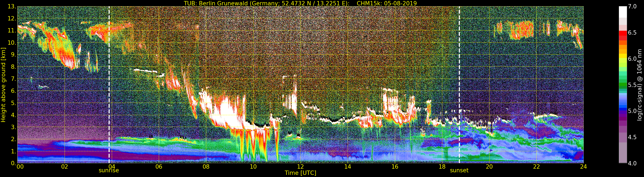This screenshot has width=644, height=177.
Task: Click the time axis tick '16'
Action: [395, 167]
